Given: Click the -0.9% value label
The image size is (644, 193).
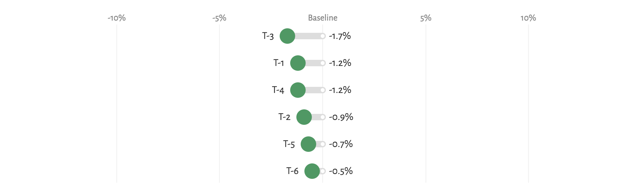Looking at the screenshot, I should 341,117.
